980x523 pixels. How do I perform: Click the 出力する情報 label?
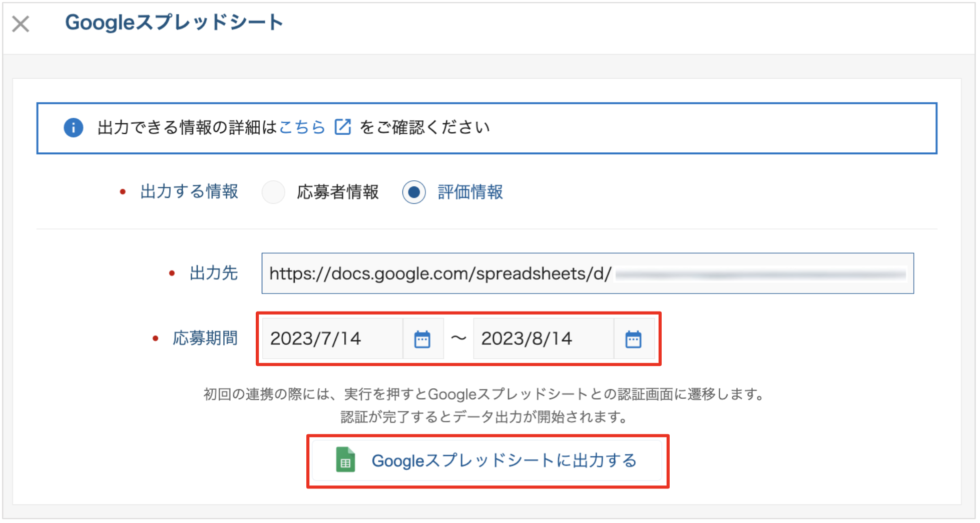[189, 191]
